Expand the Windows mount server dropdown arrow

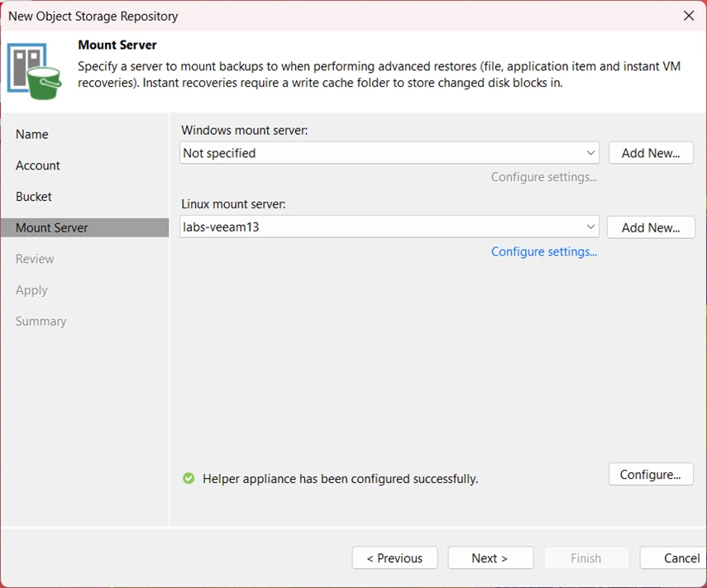point(590,153)
